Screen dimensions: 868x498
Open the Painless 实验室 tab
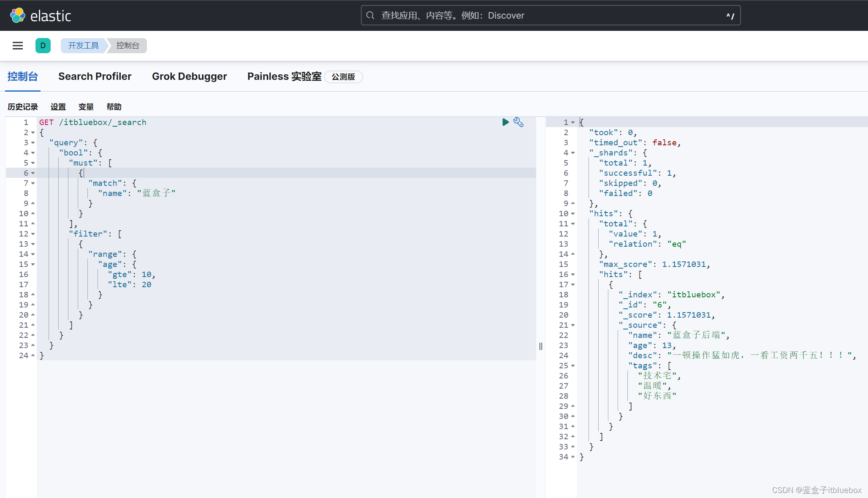(284, 76)
